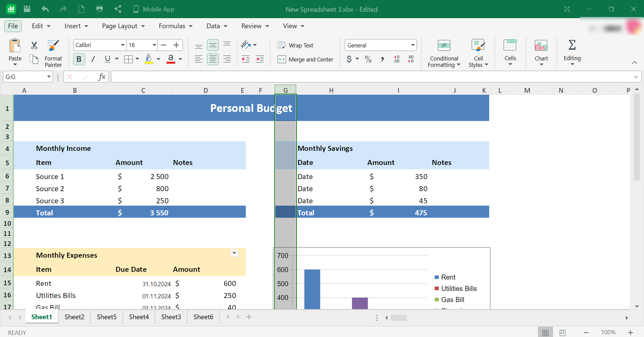Click the Wrap Text button
The image size is (644, 337).
[x=295, y=45]
